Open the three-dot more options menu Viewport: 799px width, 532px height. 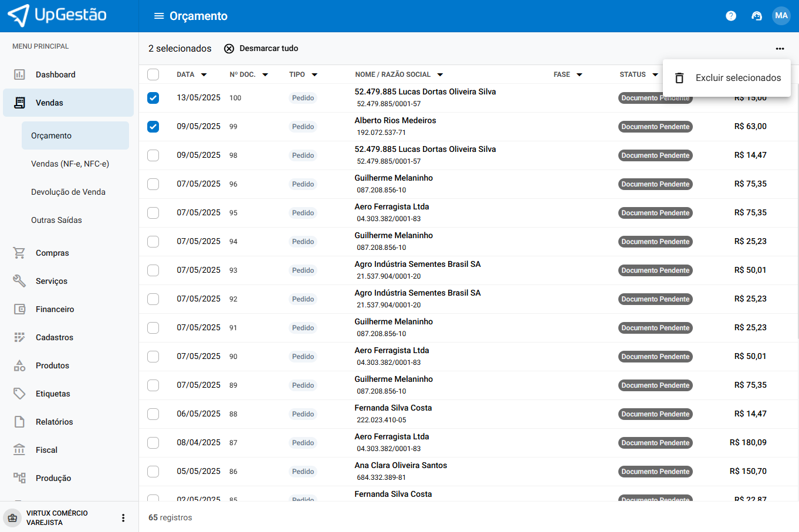780,49
